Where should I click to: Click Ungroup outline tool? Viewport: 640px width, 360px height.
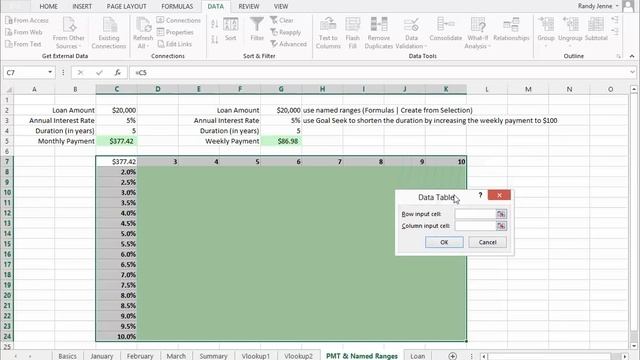pos(570,32)
